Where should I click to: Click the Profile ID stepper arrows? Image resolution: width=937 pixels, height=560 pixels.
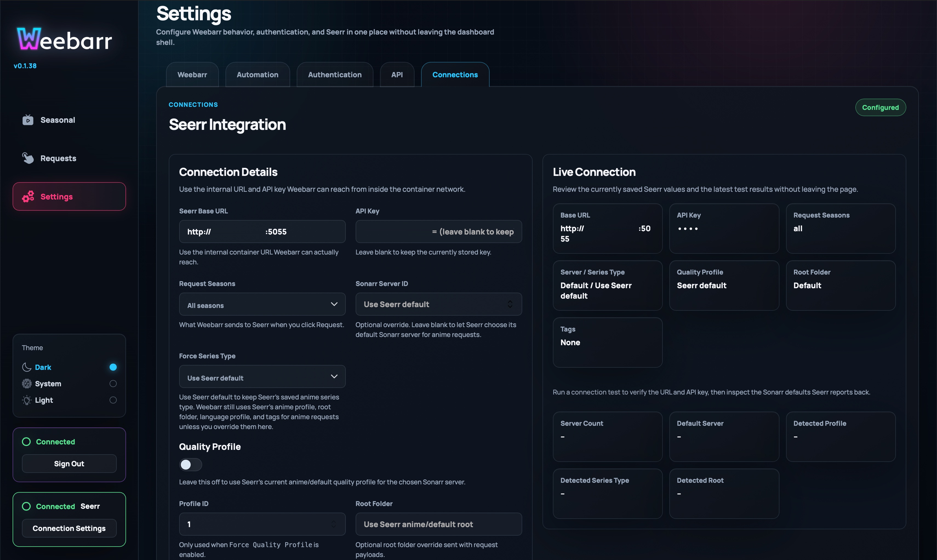click(334, 524)
